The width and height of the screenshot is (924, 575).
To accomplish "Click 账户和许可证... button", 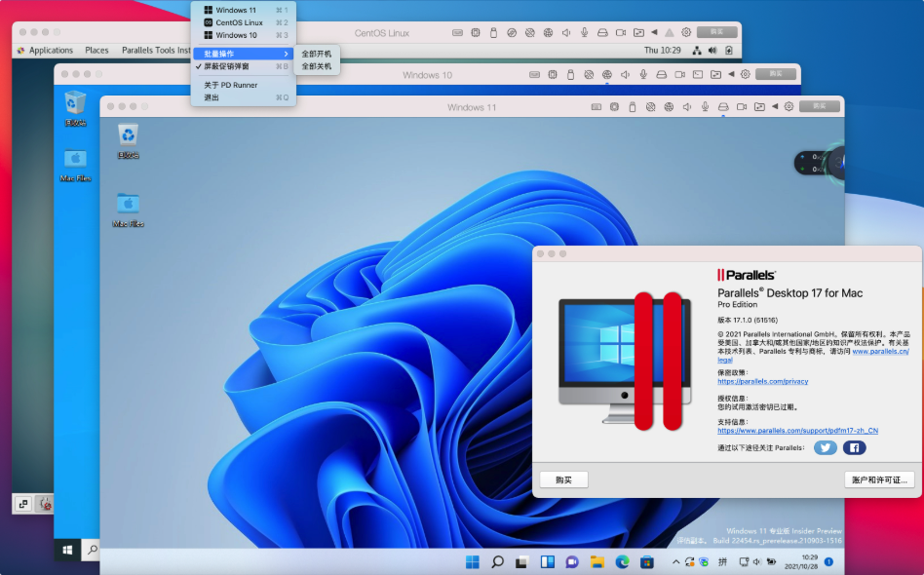I will [879, 479].
